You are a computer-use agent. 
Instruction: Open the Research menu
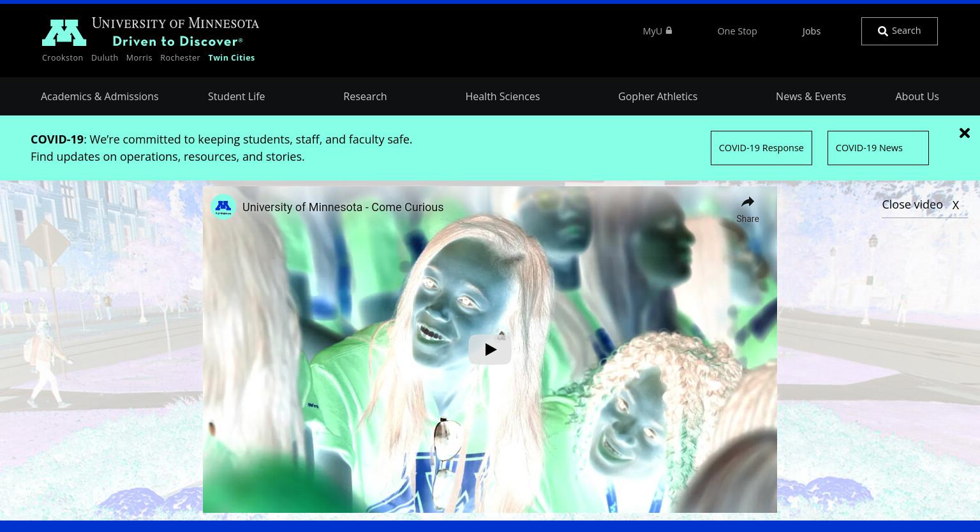[x=365, y=96]
